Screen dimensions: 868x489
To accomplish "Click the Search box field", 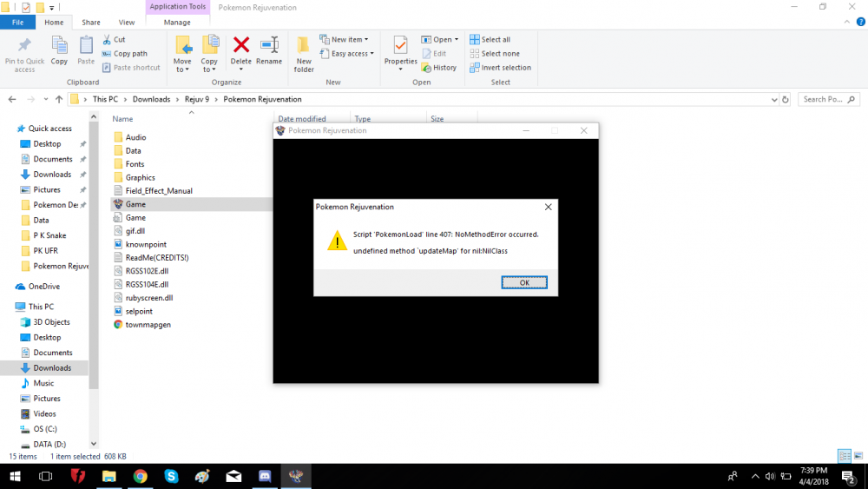I will point(829,99).
